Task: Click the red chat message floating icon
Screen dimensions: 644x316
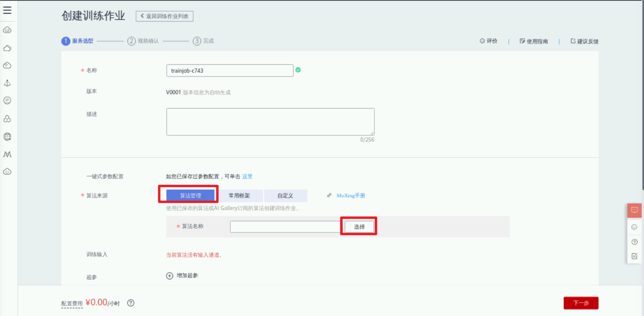Action: click(x=634, y=210)
